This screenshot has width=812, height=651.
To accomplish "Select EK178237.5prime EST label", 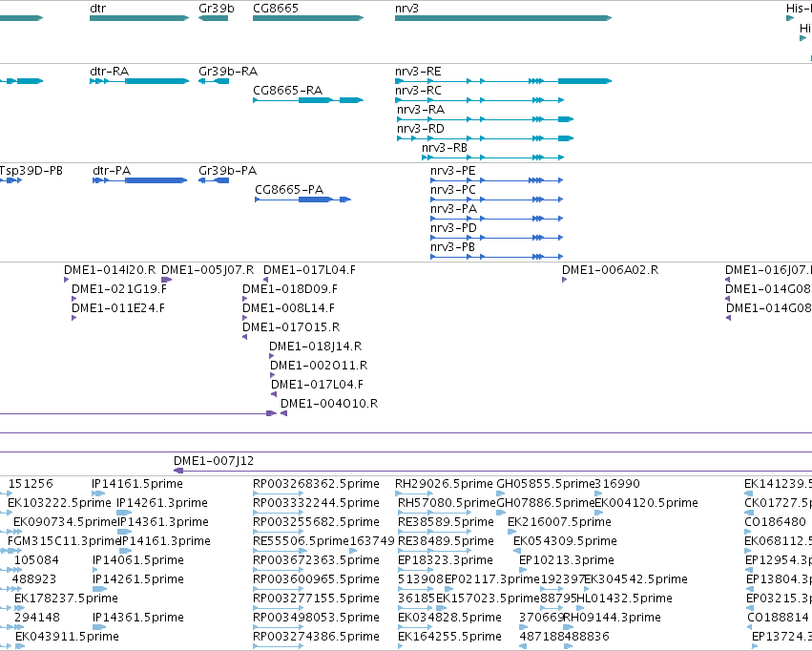I will point(66,599).
